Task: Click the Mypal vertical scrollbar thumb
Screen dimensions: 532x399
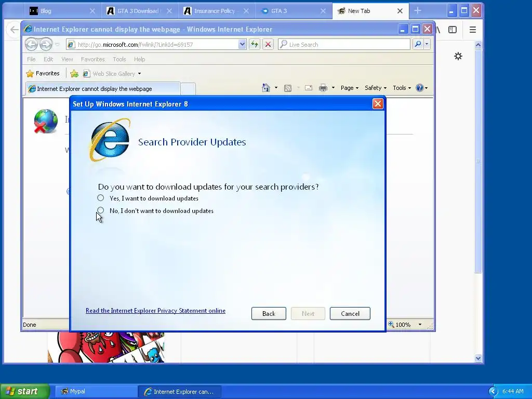Action: [x=478, y=161]
